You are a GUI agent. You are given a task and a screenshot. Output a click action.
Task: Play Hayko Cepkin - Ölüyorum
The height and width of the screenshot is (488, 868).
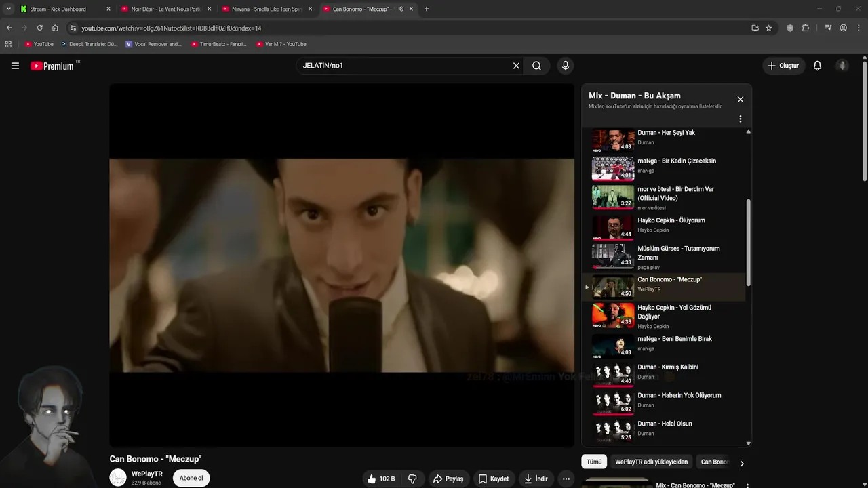coord(665,226)
